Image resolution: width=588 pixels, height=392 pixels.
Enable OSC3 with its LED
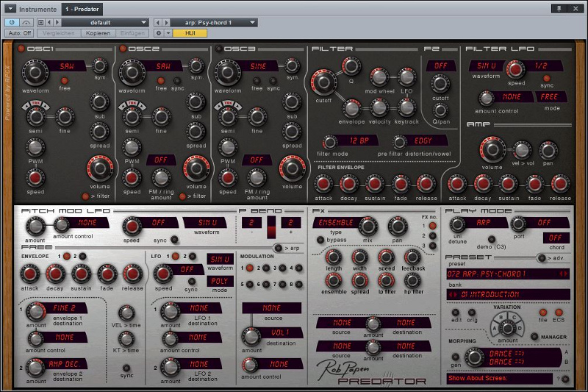click(x=218, y=49)
